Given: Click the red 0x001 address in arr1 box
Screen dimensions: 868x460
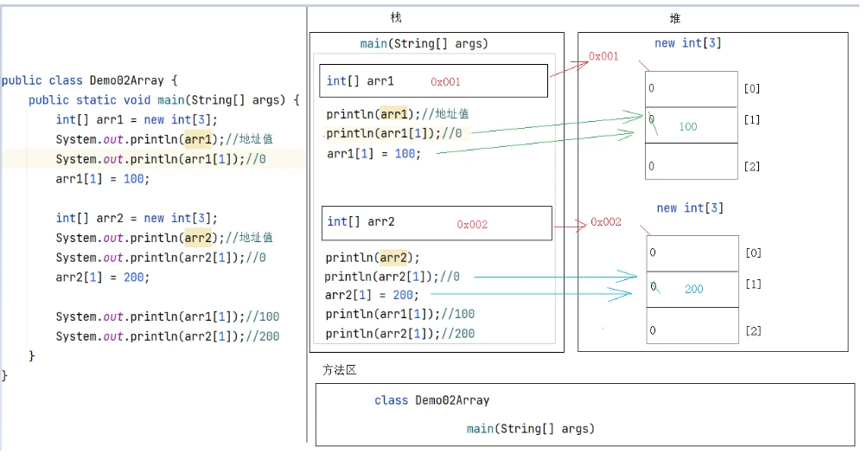Looking at the screenshot, I should click(445, 82).
